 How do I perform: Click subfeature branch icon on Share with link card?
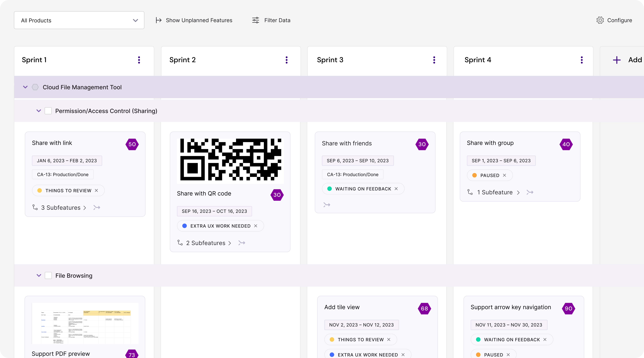[35, 207]
